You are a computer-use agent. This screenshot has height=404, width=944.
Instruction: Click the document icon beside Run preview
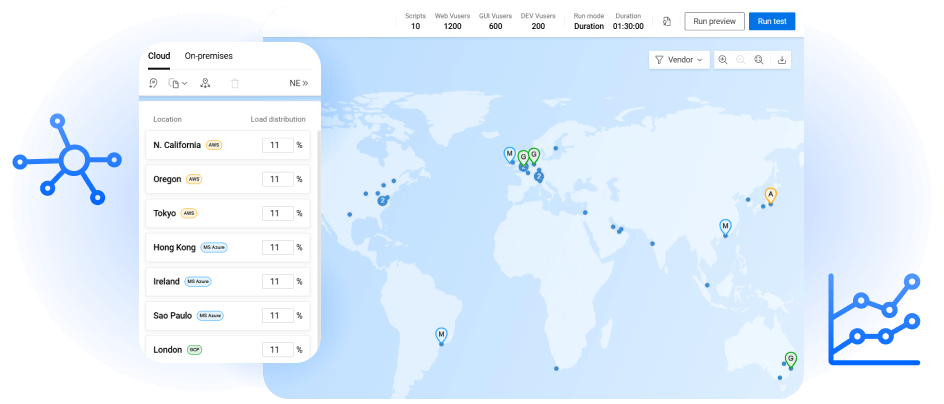[666, 21]
